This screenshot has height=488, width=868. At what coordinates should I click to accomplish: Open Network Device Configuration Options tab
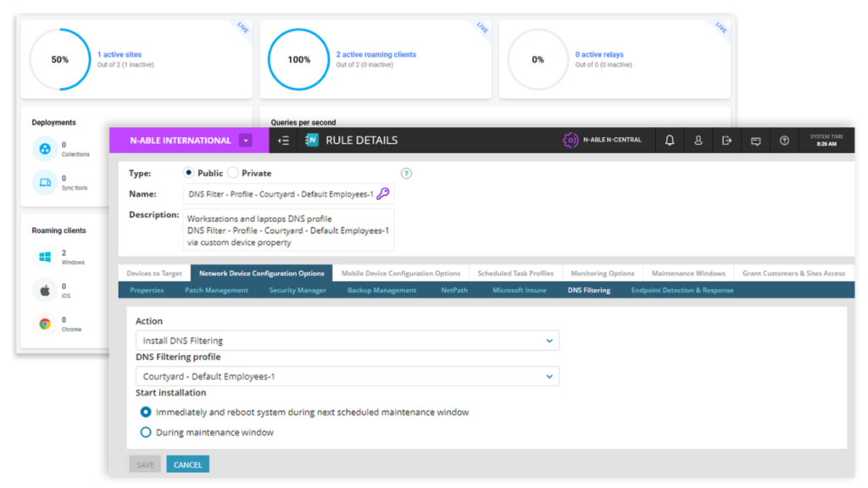pyautogui.click(x=261, y=274)
